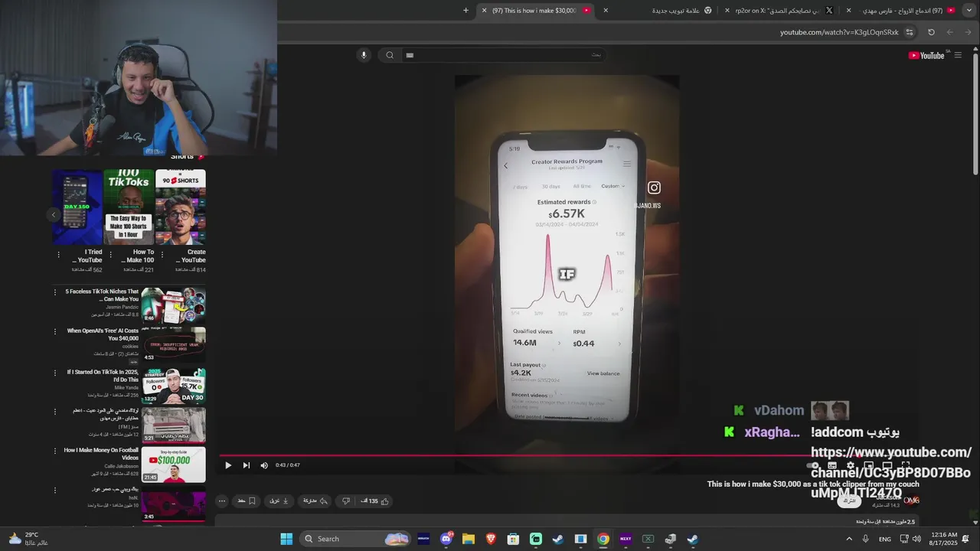Dislike the video with thumbs-down icon
This screenshot has height=551, width=980.
pos(345,501)
